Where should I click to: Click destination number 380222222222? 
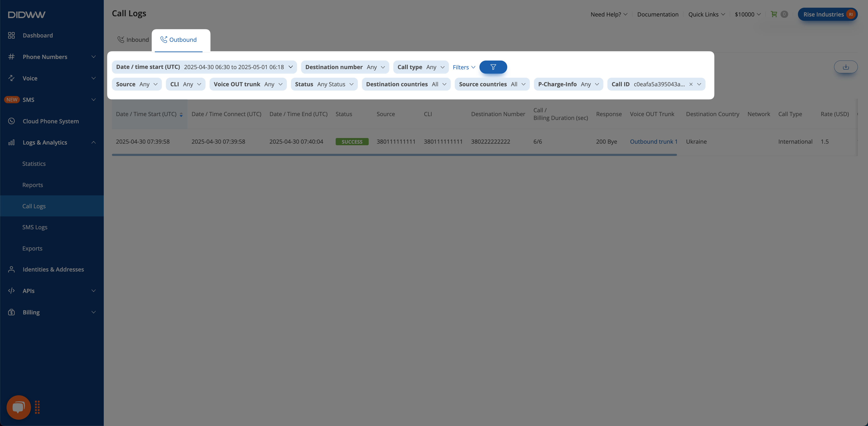coord(491,141)
